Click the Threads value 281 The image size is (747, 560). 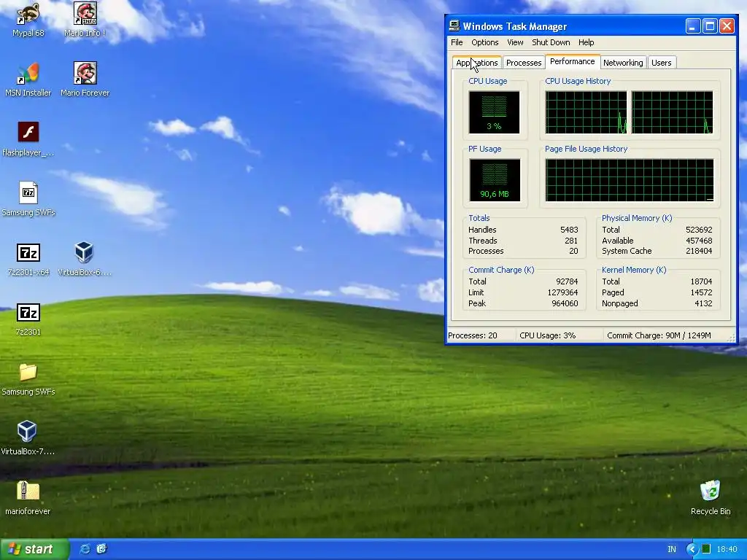[x=570, y=241]
